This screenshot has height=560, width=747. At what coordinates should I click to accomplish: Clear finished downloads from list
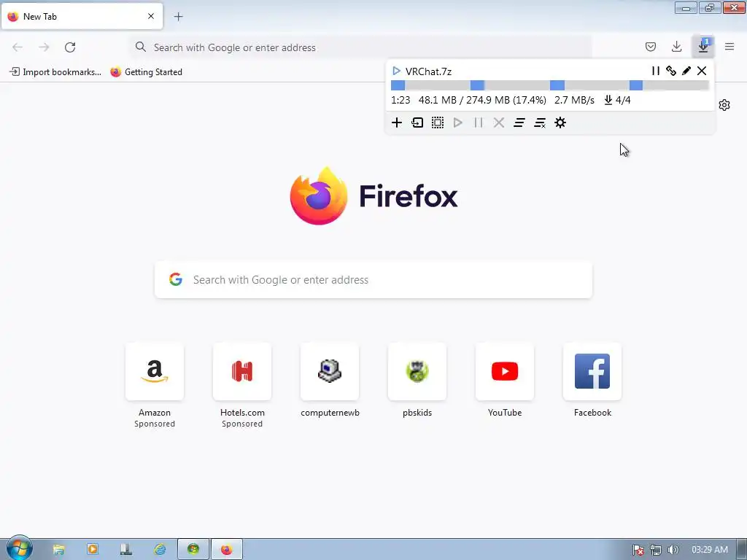(x=540, y=122)
